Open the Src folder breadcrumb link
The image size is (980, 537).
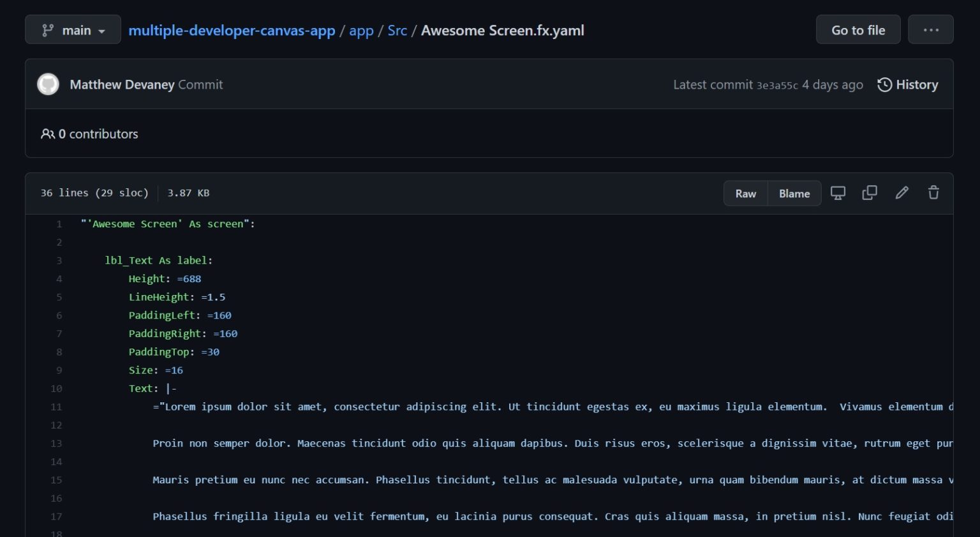[x=397, y=30]
